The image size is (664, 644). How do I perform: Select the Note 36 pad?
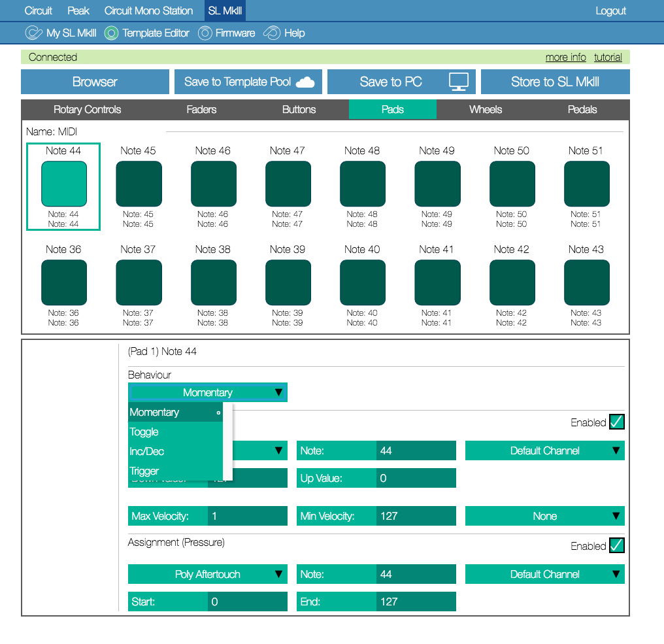pyautogui.click(x=64, y=282)
